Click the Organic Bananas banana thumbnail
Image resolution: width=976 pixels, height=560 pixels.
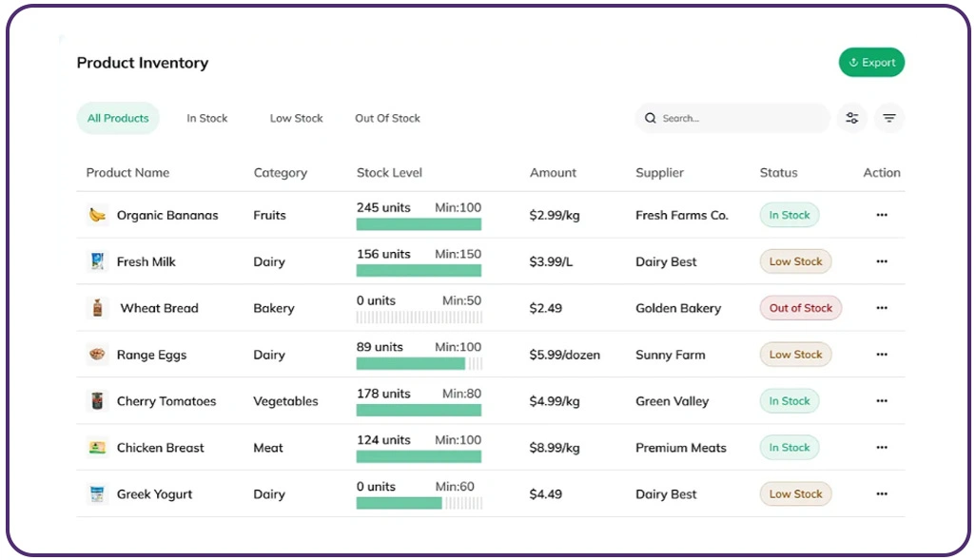coord(97,215)
